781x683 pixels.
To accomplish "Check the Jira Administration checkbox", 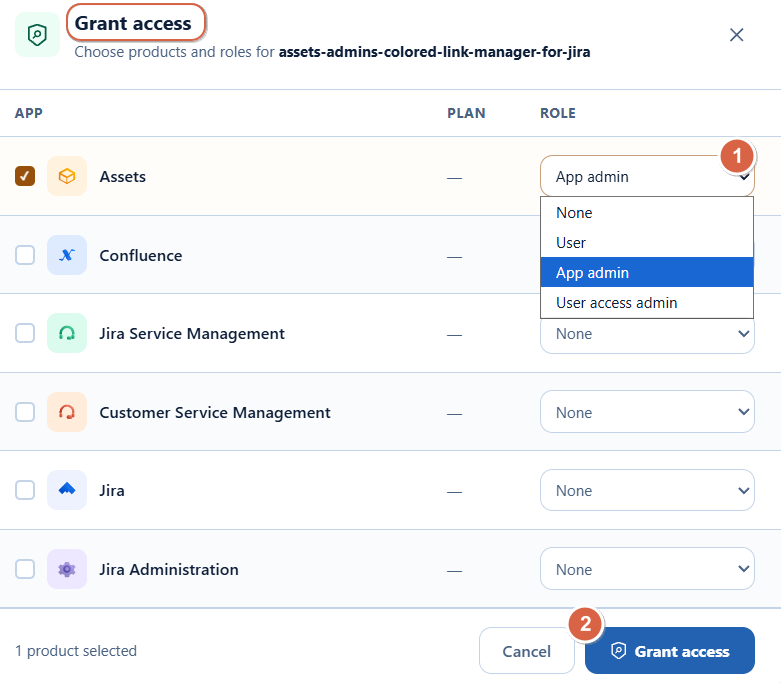I will 25,569.
